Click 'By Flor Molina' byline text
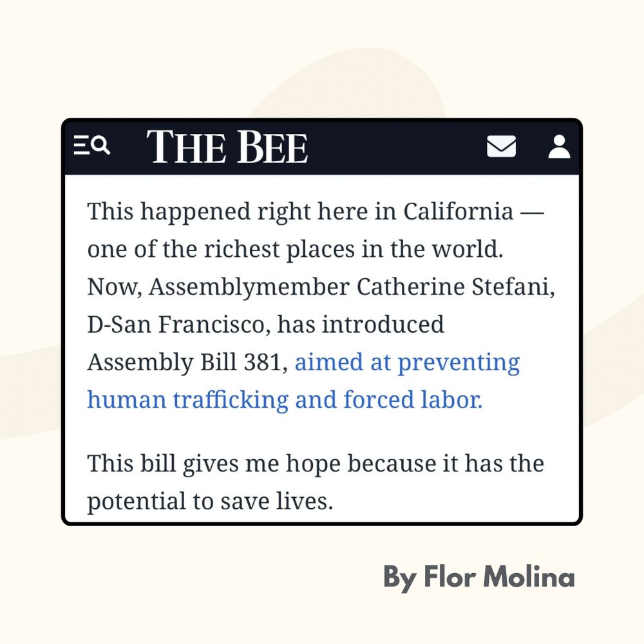The height and width of the screenshot is (644, 644). tap(478, 577)
